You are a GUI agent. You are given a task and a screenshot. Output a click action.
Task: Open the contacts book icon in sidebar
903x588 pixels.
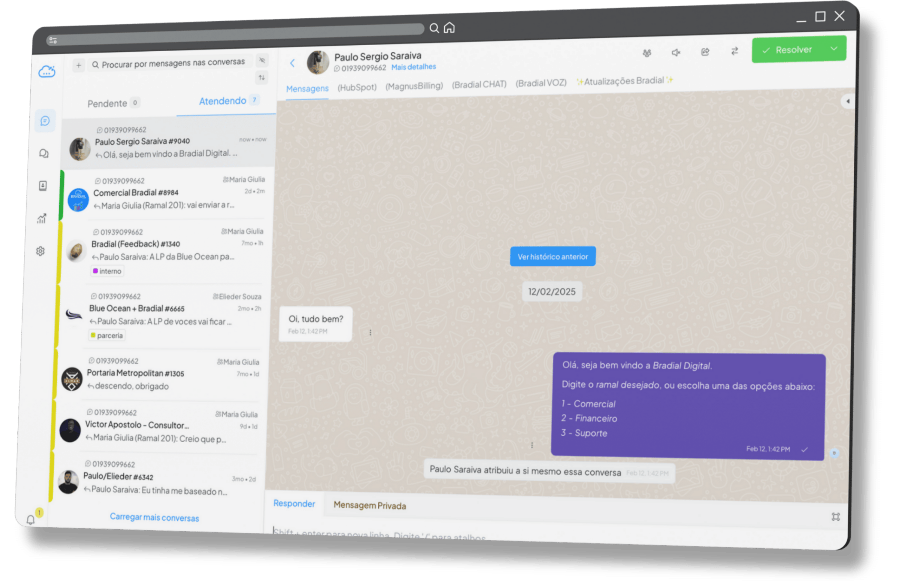tap(43, 186)
